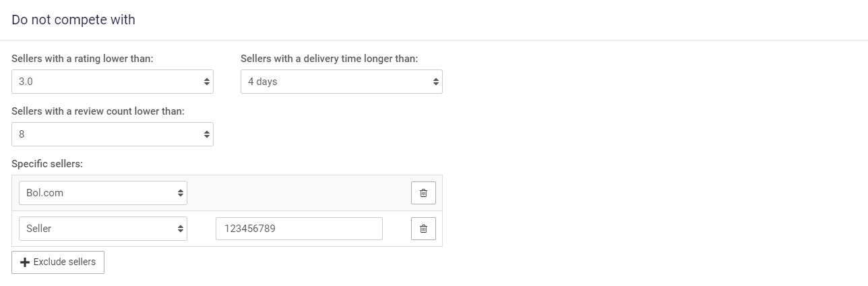Click the 'Specific sellers' label

click(x=47, y=163)
